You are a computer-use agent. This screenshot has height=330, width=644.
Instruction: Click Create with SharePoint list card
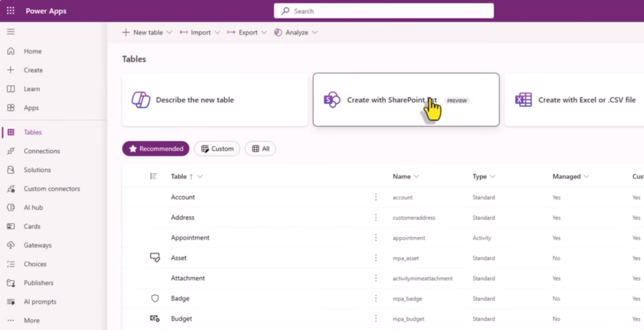click(x=406, y=100)
